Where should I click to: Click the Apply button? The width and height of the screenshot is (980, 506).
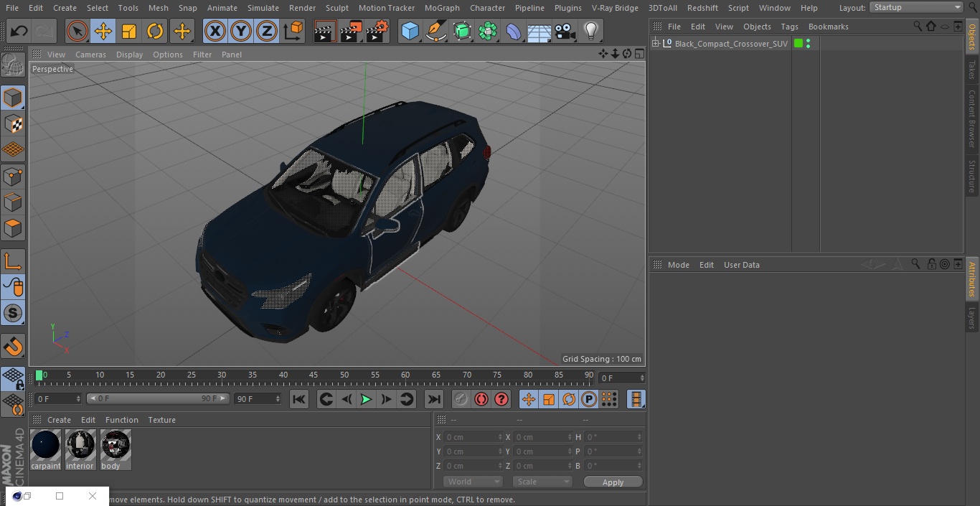tap(613, 482)
